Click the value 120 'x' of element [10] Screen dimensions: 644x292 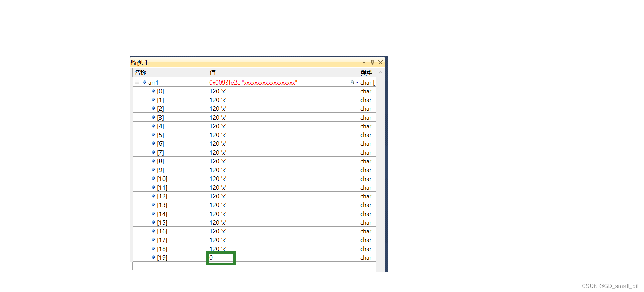[x=218, y=179]
